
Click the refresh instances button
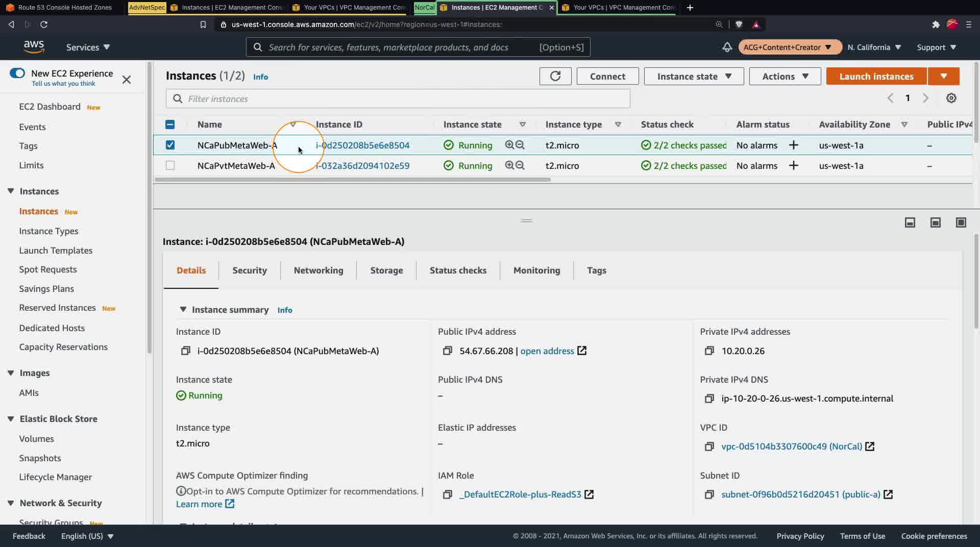(555, 76)
